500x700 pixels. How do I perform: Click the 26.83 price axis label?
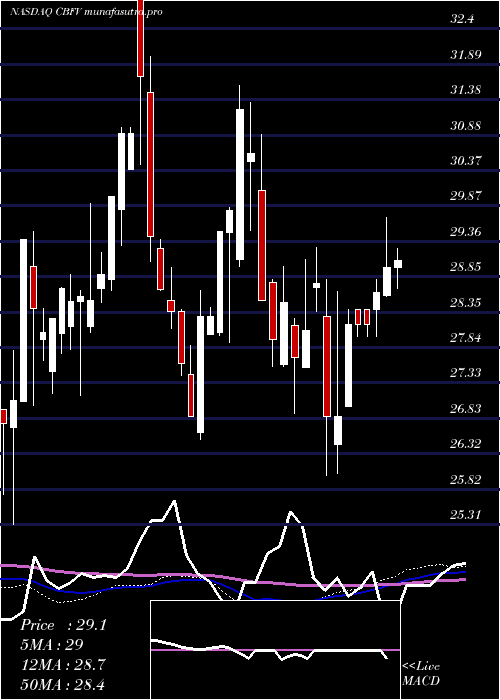click(465, 408)
